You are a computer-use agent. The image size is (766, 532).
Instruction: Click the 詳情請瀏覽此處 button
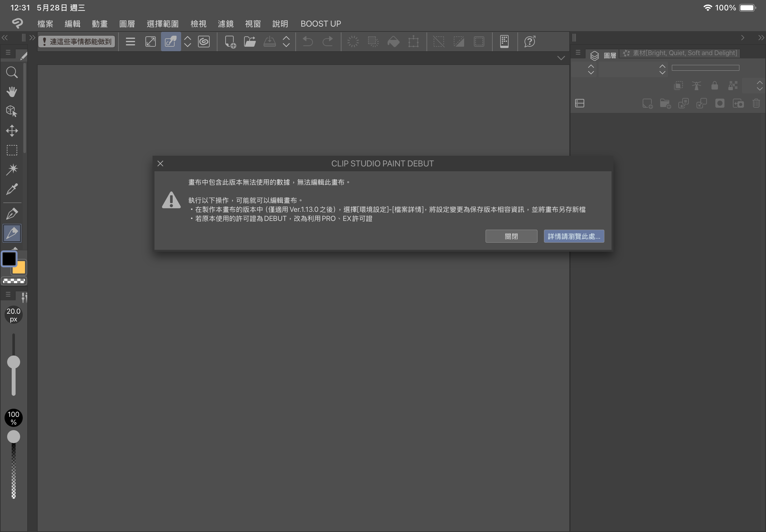pos(574,236)
